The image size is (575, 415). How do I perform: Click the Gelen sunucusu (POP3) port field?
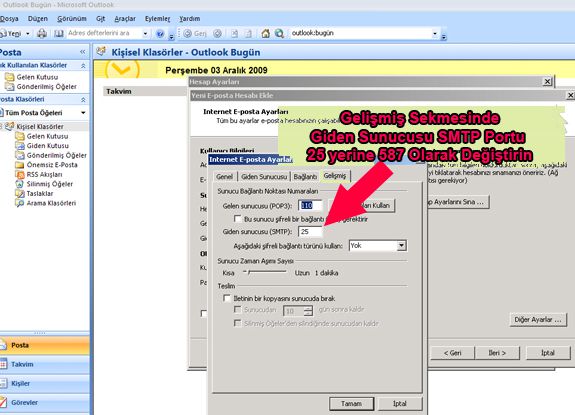(x=310, y=205)
